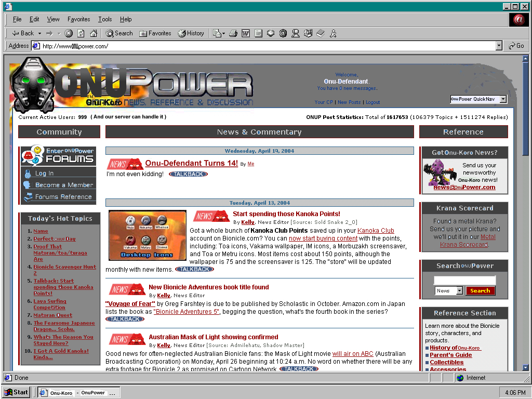
Task: Open the Favorites pane toolbar button
Action: pos(155,33)
